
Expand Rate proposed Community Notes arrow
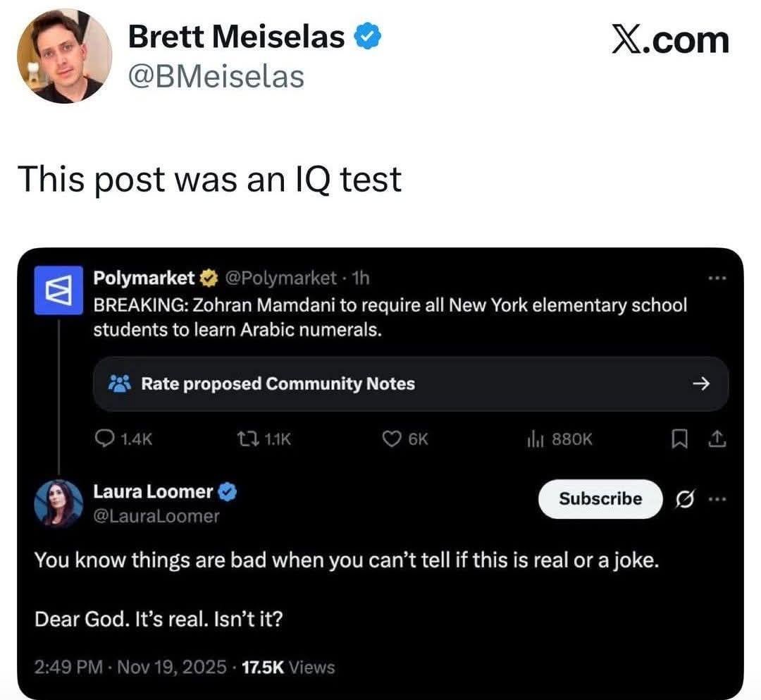pos(700,383)
